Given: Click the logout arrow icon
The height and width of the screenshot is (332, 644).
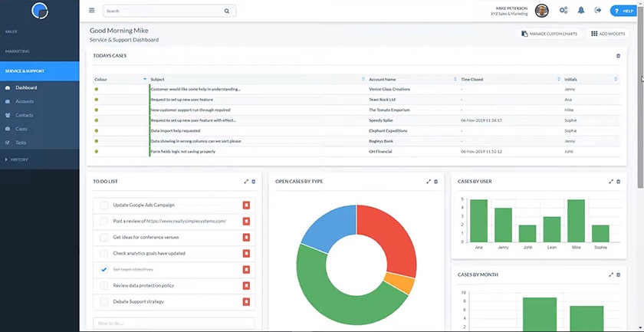Looking at the screenshot, I should 598,10.
